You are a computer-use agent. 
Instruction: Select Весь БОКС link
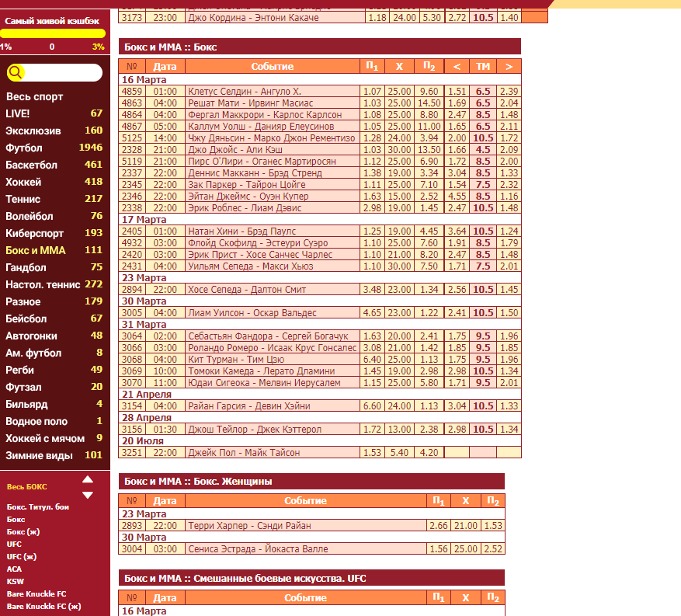tap(27, 486)
